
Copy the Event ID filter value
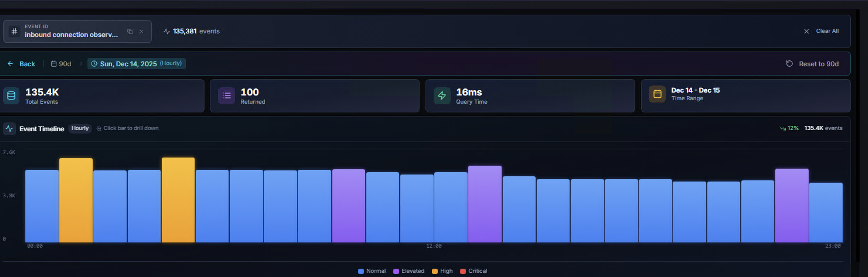tap(130, 32)
